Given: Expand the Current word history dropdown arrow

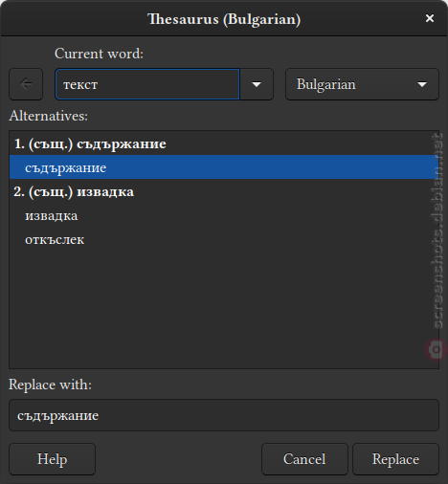Looking at the screenshot, I should 257,84.
